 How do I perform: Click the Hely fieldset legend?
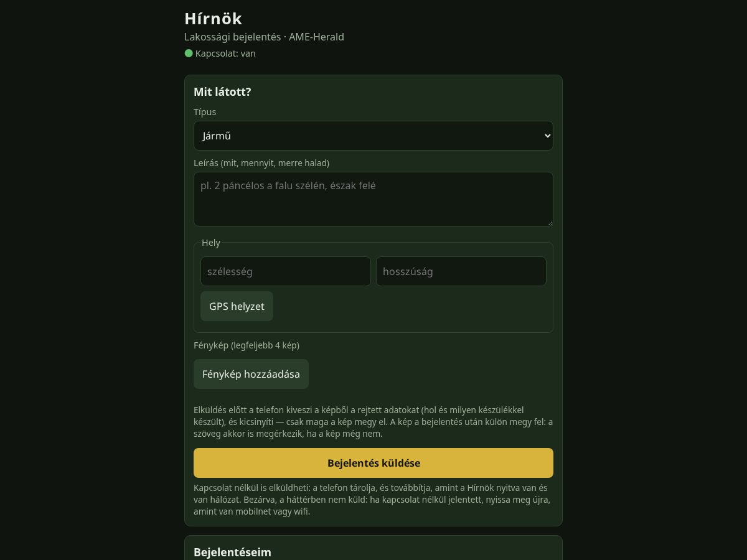pos(211,243)
